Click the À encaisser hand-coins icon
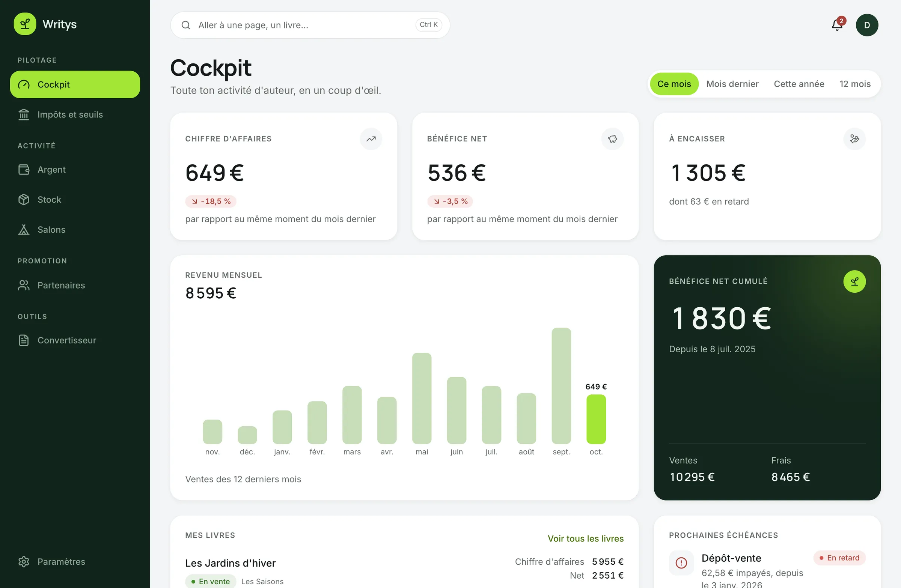Viewport: 901px width, 588px height. coord(854,139)
